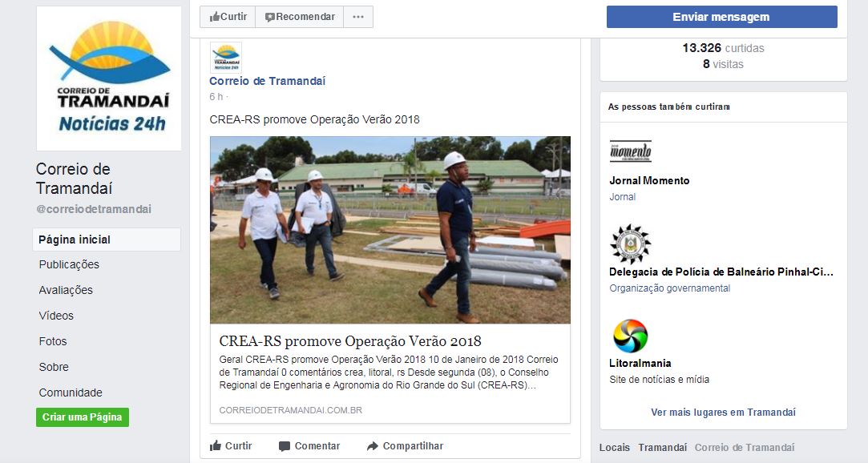Viewport: 868px width, 463px height.
Task: Open the Fotos sidebar section
Action: (53, 341)
